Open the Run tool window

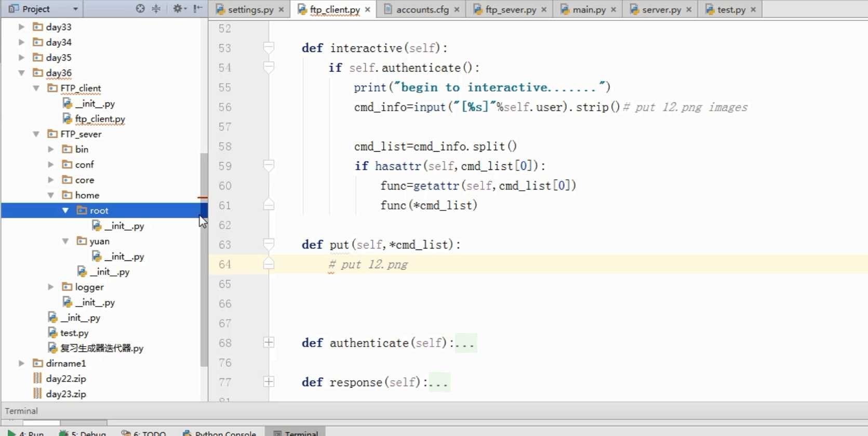click(26, 432)
